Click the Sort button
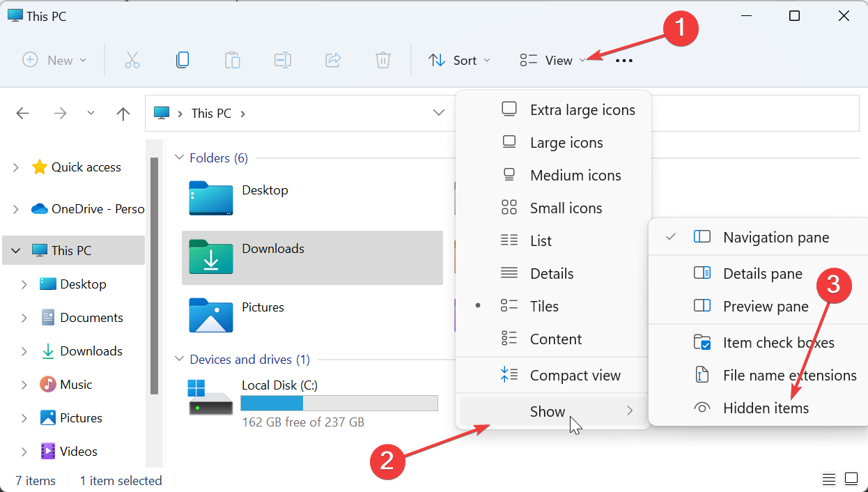The height and width of the screenshot is (492, 868). coord(459,60)
